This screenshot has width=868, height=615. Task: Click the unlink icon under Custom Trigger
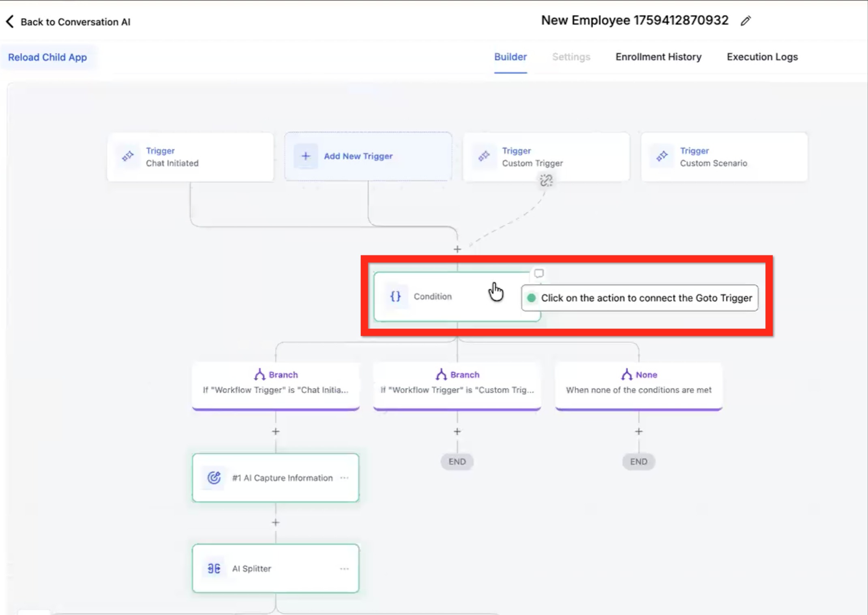[546, 180]
